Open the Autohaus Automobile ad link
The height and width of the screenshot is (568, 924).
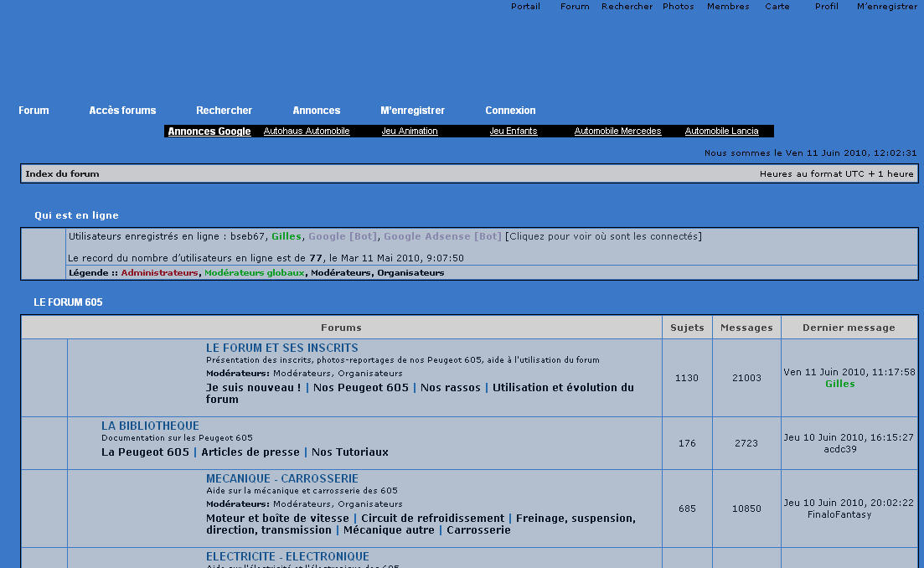(306, 132)
